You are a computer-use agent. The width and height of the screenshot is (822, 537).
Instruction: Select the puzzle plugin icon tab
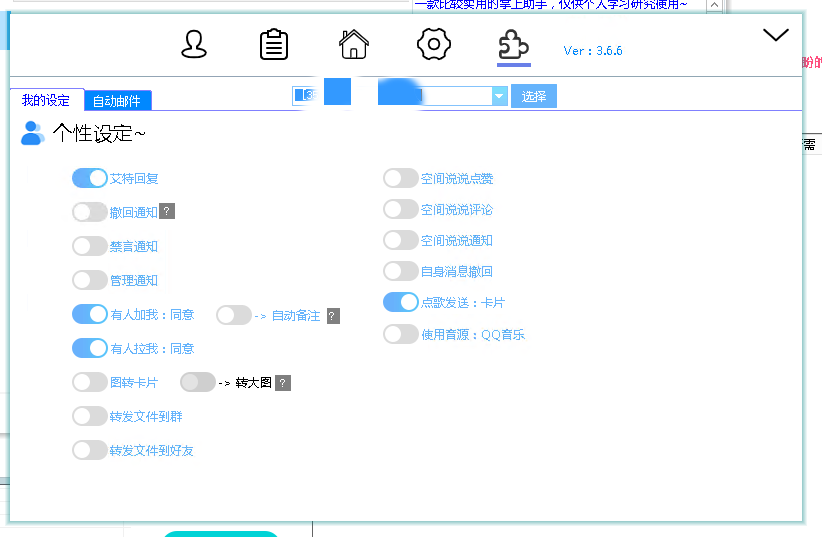[x=514, y=45]
